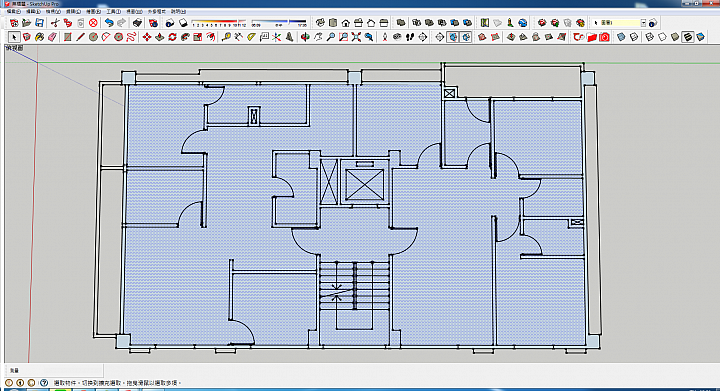Viewport: 720px width, 391px height.
Task: Select the Arc tool
Action: (x=106, y=37)
